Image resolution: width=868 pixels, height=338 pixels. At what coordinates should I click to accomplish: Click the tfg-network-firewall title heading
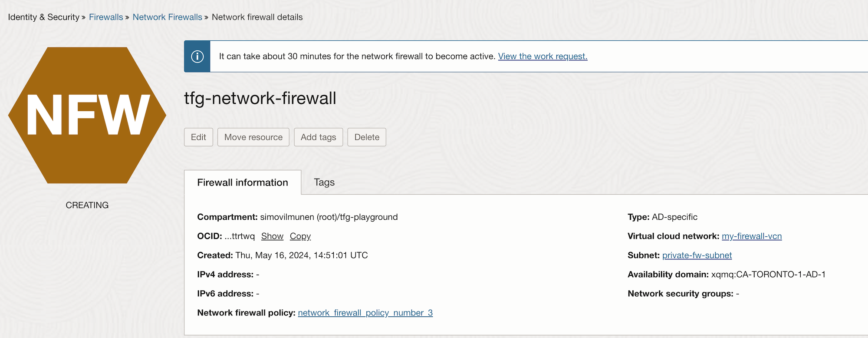coord(260,98)
